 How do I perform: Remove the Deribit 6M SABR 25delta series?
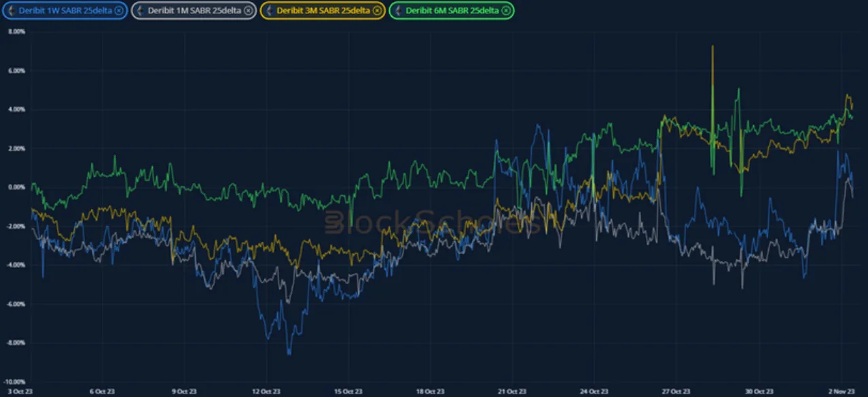[506, 10]
